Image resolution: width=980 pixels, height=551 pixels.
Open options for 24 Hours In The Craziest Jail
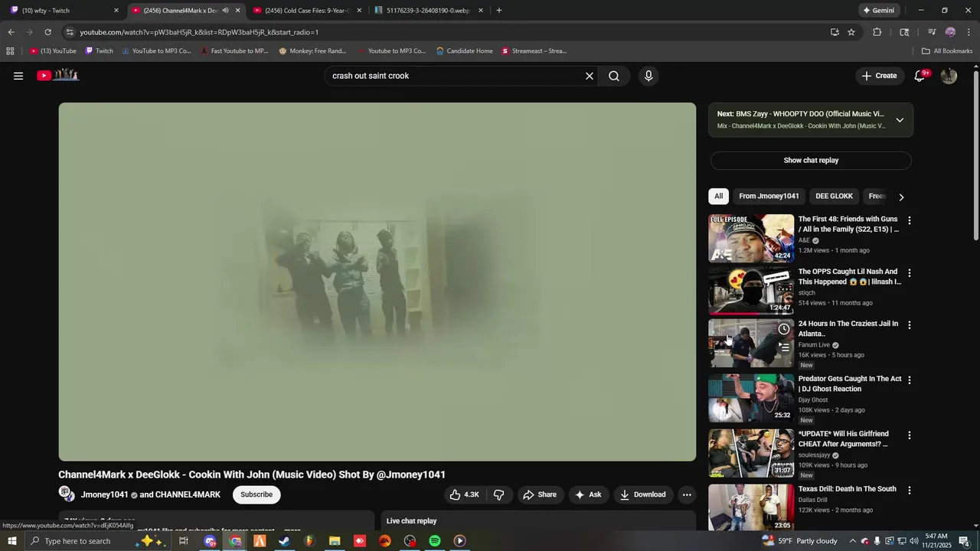tap(910, 324)
